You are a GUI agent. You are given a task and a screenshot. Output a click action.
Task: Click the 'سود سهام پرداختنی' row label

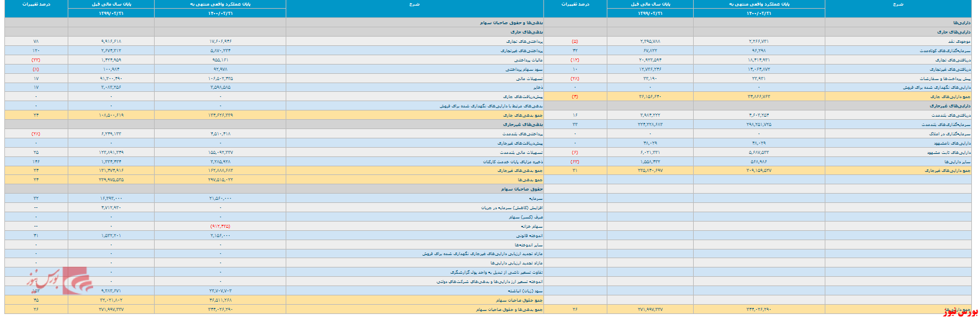pyautogui.click(x=524, y=69)
